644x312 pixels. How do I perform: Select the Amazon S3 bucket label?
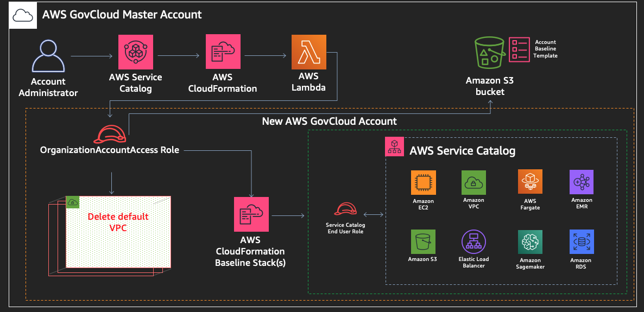click(x=490, y=86)
